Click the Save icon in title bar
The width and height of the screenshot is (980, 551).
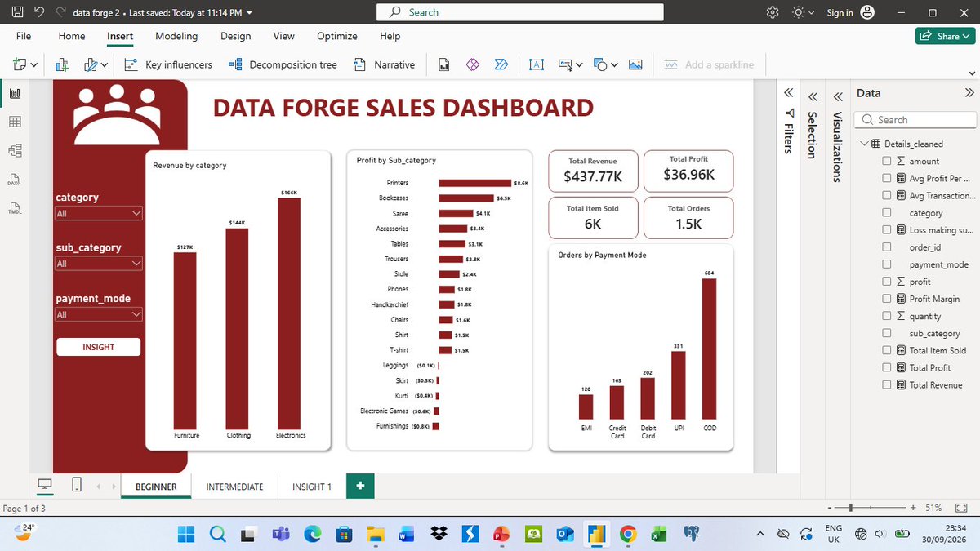[x=18, y=12]
